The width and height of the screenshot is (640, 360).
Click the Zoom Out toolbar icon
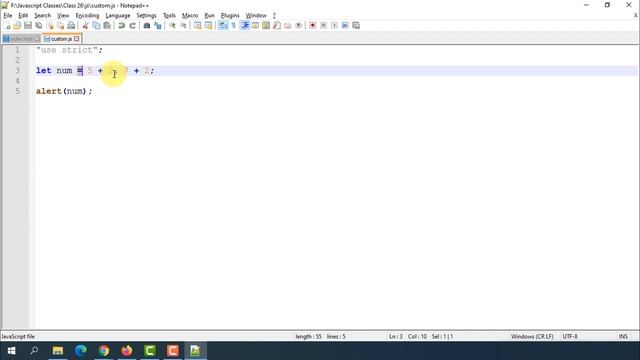point(183,25)
